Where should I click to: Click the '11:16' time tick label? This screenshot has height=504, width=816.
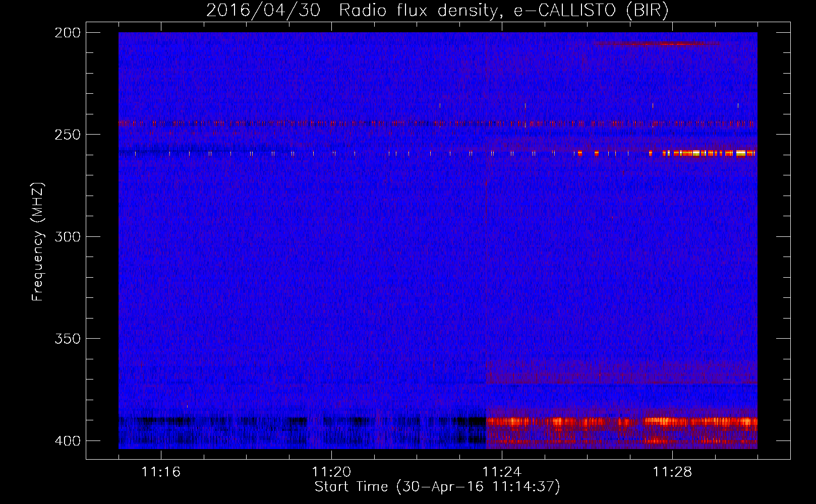coord(161,472)
